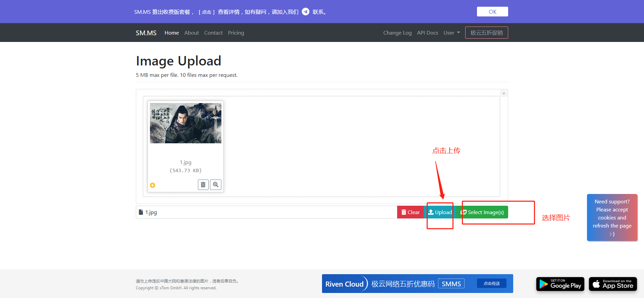
Task: Open the Pricing page
Action: coord(236,33)
